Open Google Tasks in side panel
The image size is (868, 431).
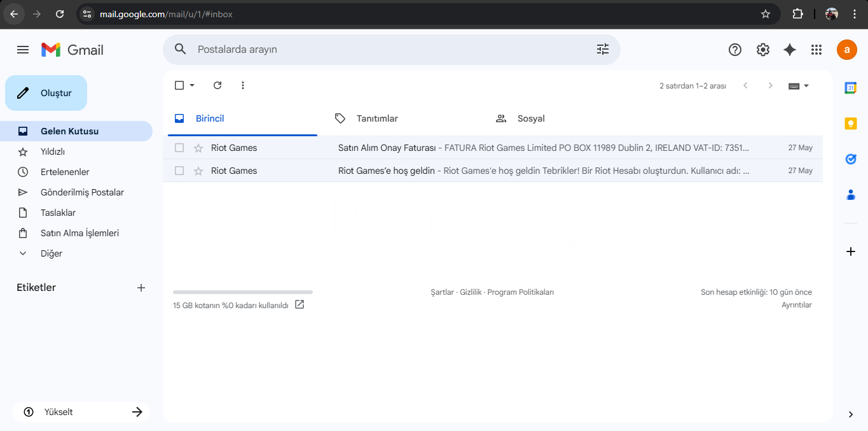[851, 159]
